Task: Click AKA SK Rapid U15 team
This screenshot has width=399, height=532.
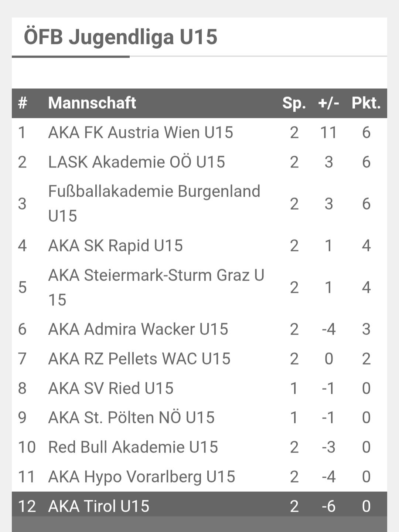Action: point(115,245)
